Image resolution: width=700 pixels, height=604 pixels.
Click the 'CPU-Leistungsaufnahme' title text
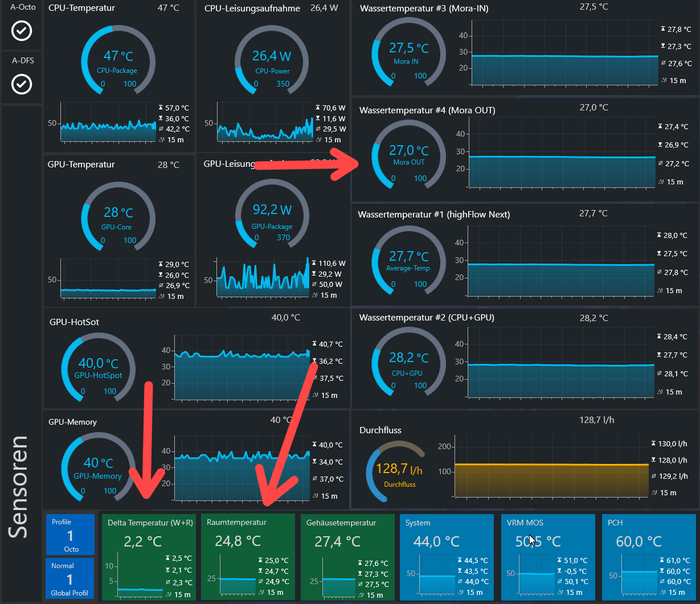pos(252,8)
